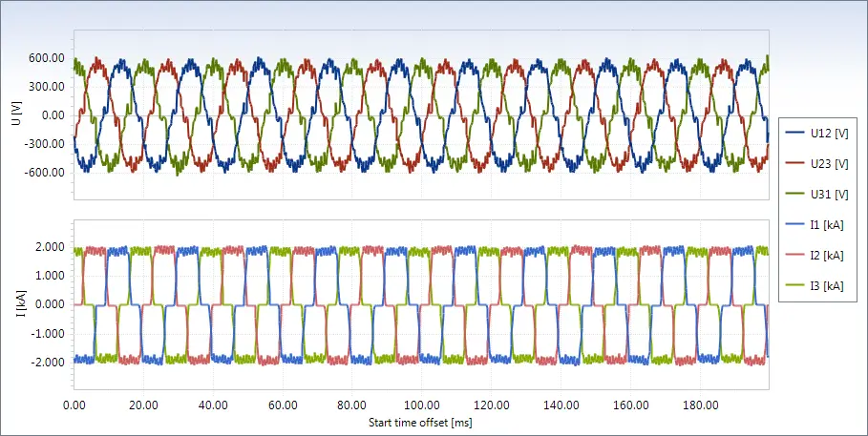Toggle the U23 [V] legend label

[829, 164]
